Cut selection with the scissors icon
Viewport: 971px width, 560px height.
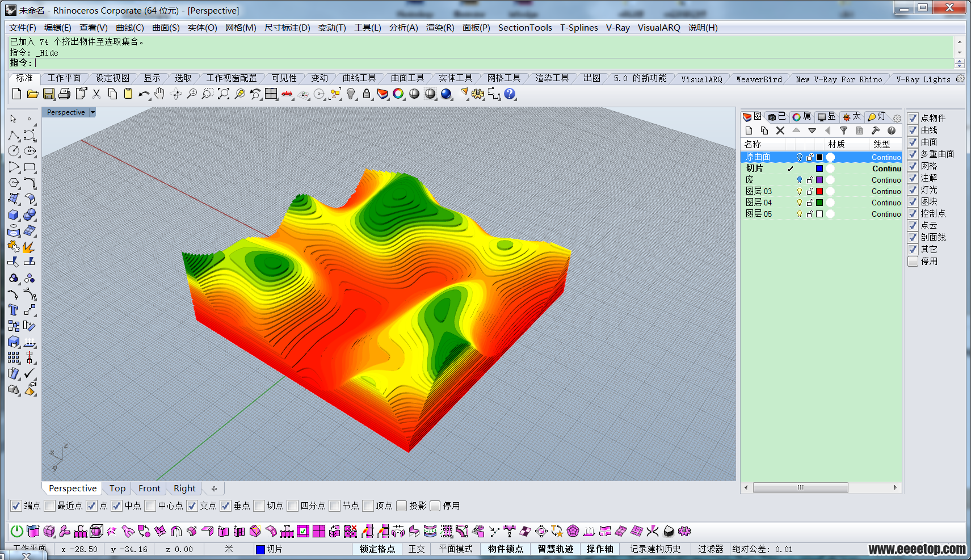point(96,94)
